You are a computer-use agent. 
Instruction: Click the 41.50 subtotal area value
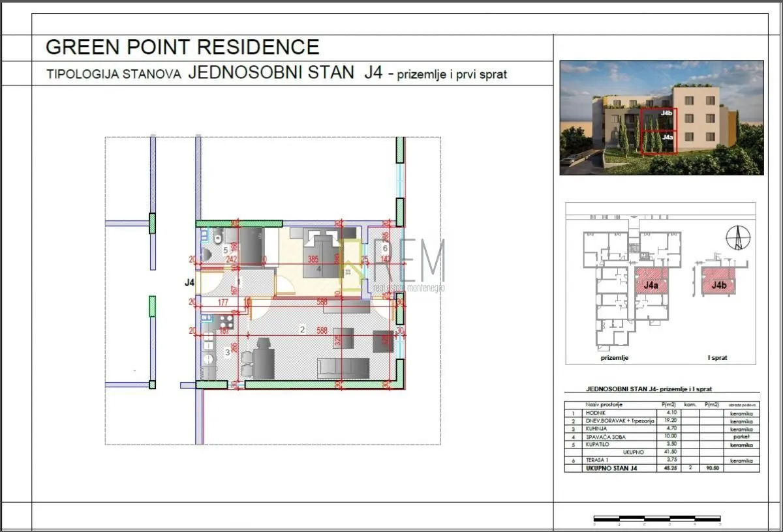tap(670, 452)
